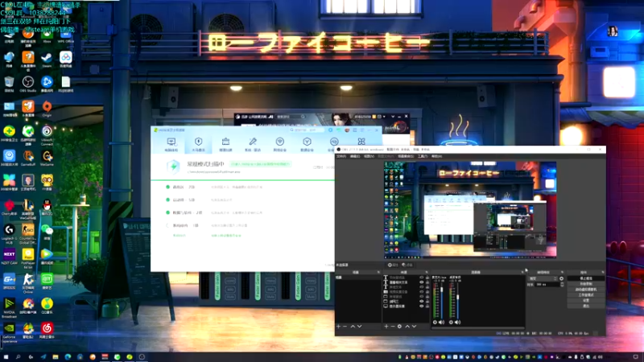Open Logitech G HUB desktop shortcut

[9, 234]
